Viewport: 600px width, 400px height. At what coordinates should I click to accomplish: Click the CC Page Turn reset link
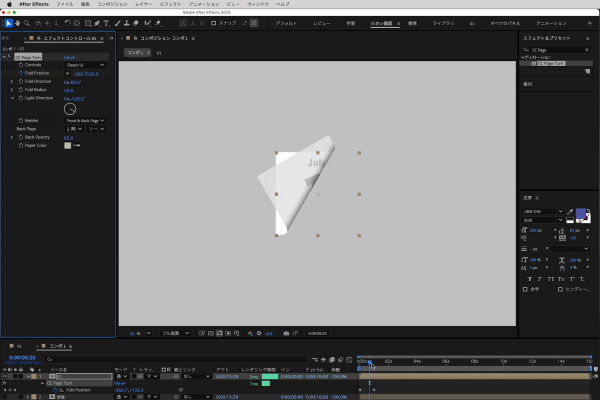[70, 57]
